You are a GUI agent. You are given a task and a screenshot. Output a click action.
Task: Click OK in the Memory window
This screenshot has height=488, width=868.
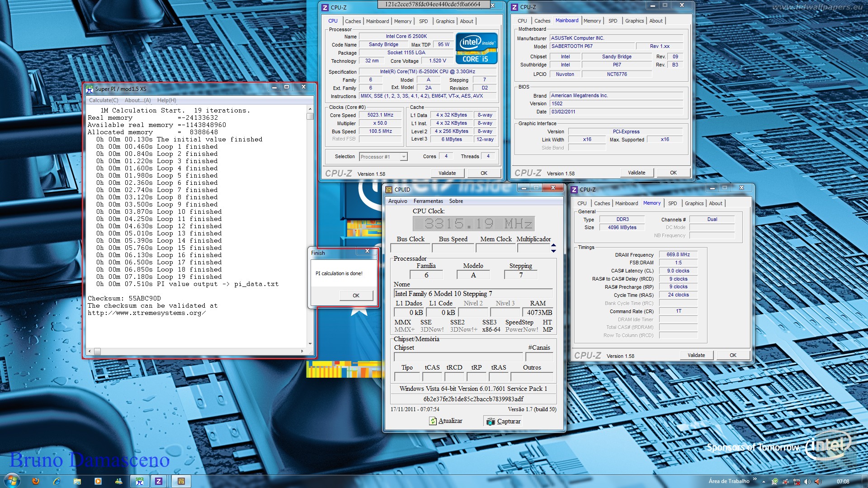pyautogui.click(x=733, y=355)
